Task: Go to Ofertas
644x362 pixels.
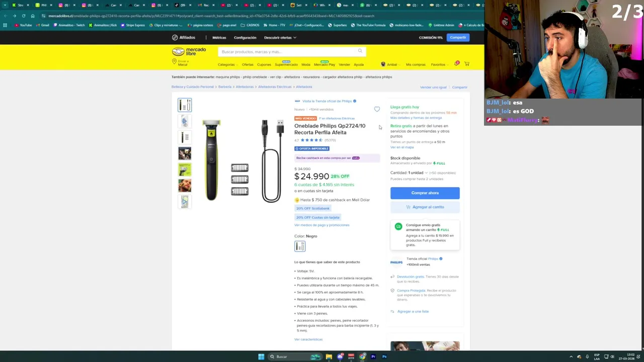Action: [248, 64]
